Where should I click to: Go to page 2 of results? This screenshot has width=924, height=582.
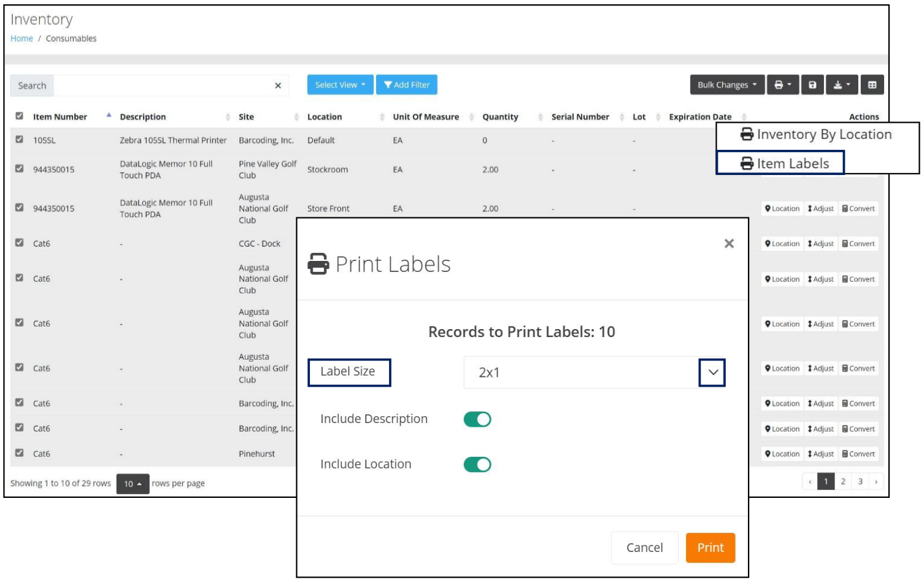[843, 481]
